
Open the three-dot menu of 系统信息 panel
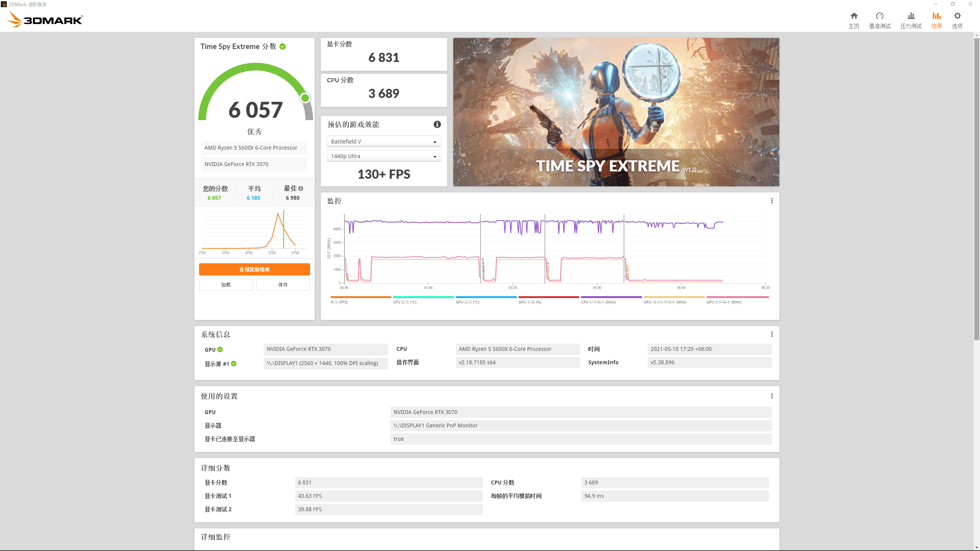[x=772, y=334]
